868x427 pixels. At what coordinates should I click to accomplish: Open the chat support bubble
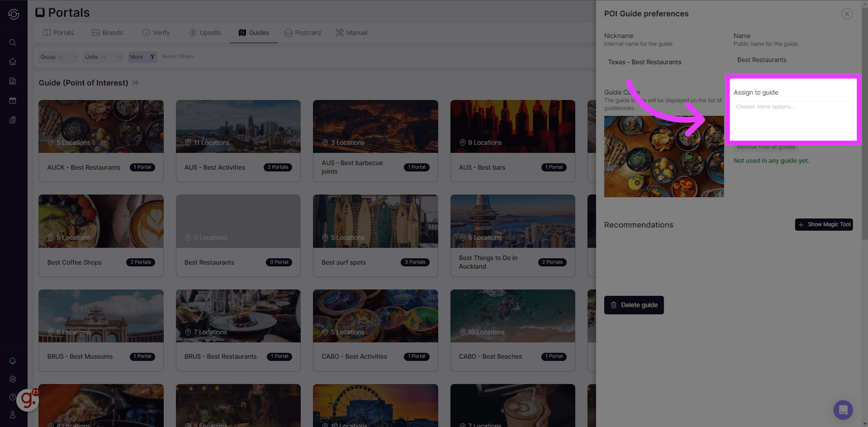[x=843, y=410]
